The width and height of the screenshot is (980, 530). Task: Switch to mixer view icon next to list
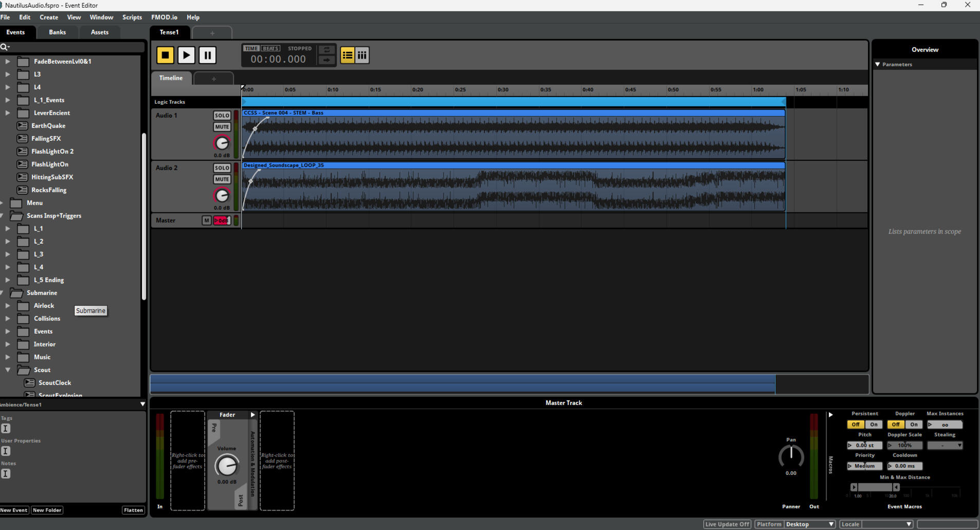pyautogui.click(x=362, y=55)
